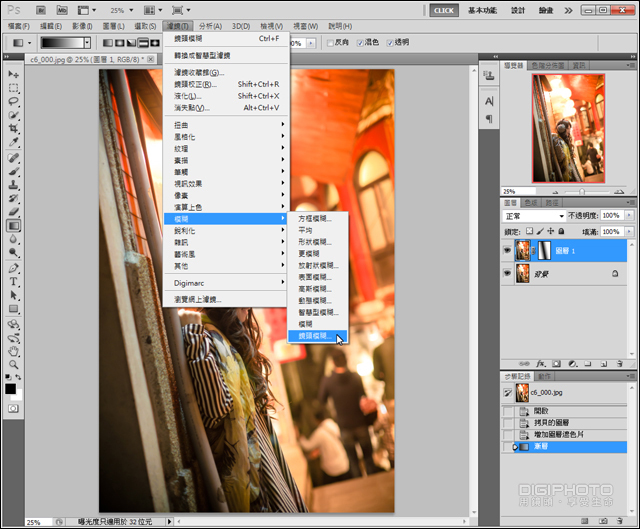Toggle the 透明 (Transparency) checkbox
This screenshot has width=640, height=529.
click(x=390, y=43)
